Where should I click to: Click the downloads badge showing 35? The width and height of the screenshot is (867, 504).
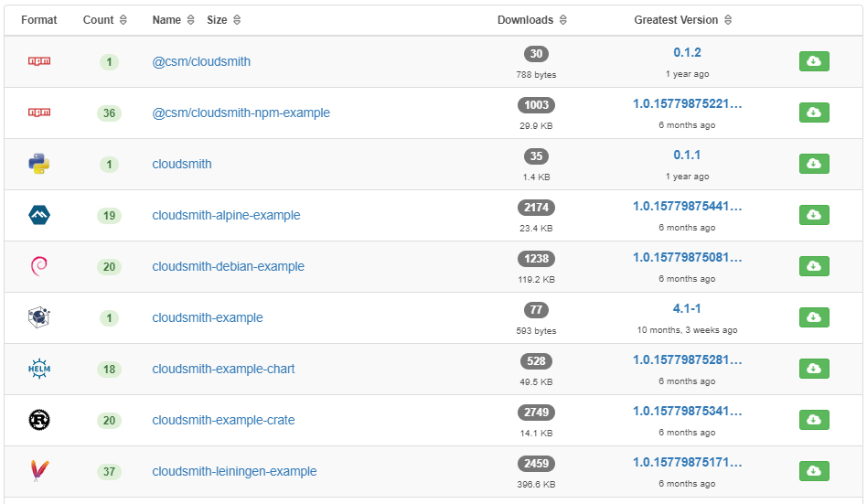coord(536,156)
